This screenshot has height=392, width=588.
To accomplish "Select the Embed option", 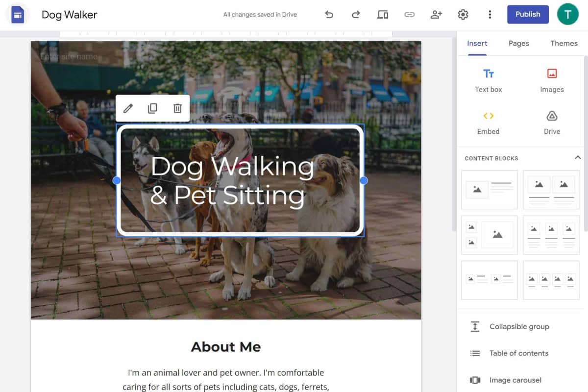I will click(488, 122).
